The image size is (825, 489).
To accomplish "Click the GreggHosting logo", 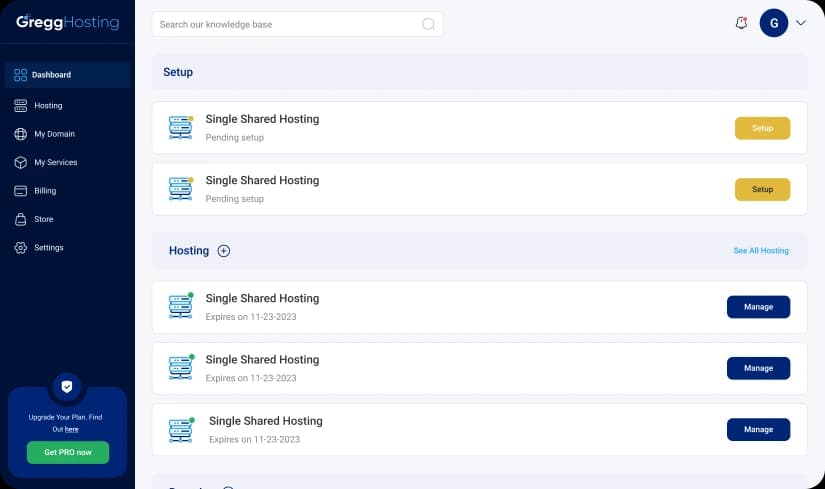I will [67, 22].
